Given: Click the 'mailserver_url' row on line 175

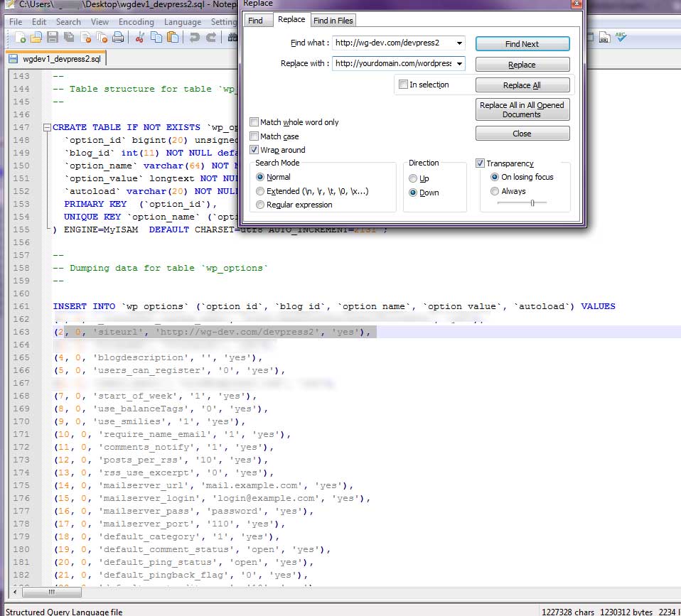Looking at the screenshot, I should 204,485.
